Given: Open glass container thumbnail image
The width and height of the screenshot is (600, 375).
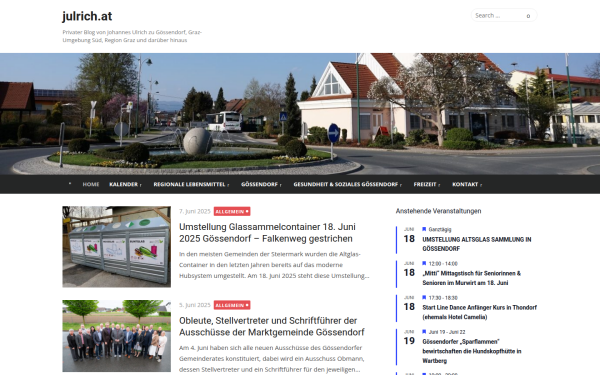Looking at the screenshot, I should [117, 247].
